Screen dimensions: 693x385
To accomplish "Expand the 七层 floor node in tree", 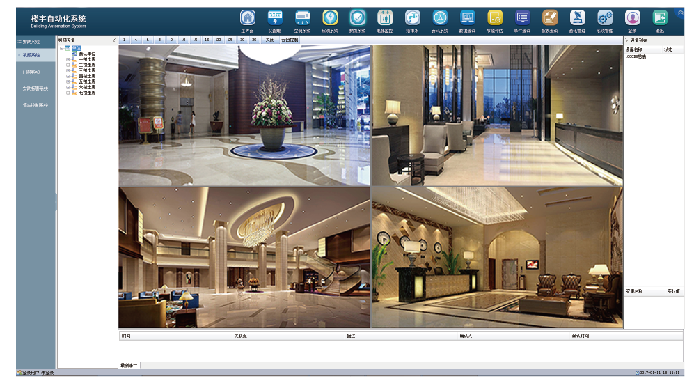I will (x=68, y=93).
